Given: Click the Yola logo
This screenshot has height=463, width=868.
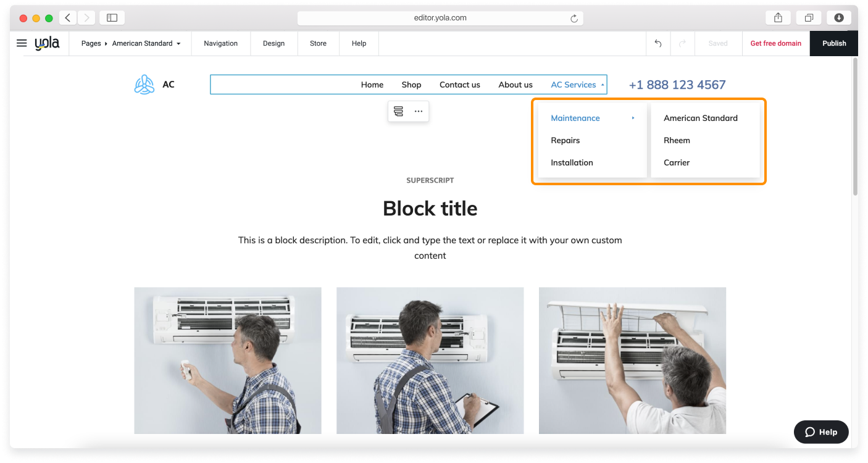Looking at the screenshot, I should tap(47, 43).
